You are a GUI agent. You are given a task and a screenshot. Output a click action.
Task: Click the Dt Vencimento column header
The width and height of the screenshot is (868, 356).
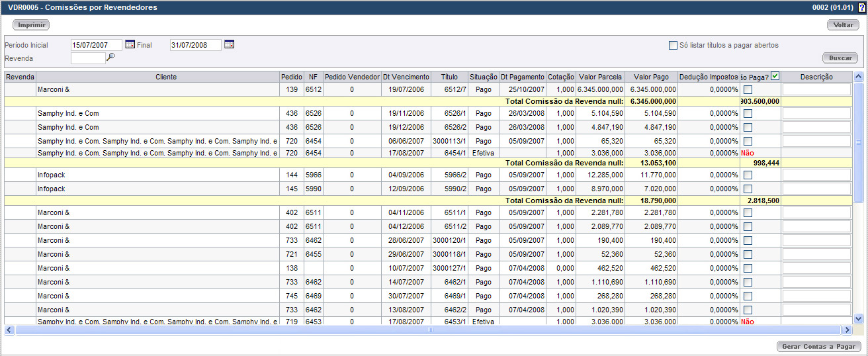coord(406,77)
